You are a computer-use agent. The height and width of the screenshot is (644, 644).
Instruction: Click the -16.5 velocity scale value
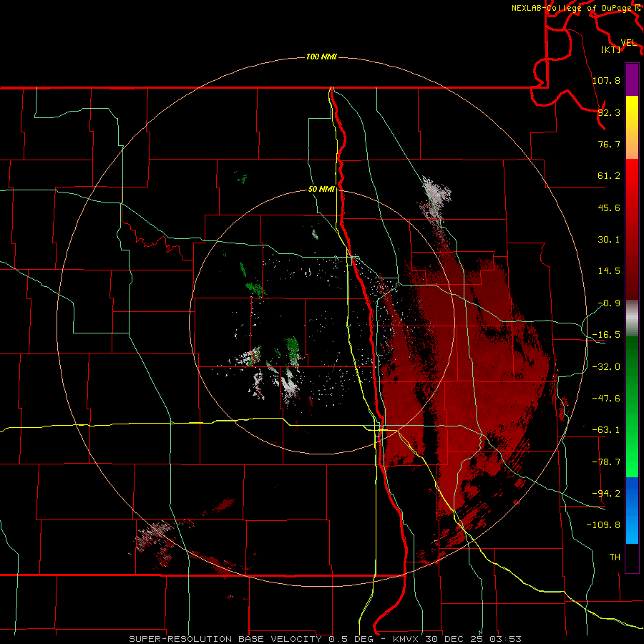(x=606, y=335)
